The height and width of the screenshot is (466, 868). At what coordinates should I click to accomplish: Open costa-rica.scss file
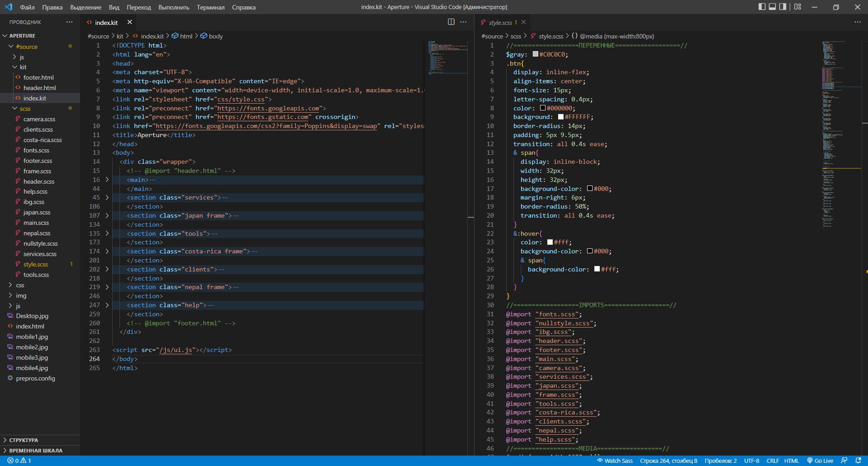(x=40, y=140)
